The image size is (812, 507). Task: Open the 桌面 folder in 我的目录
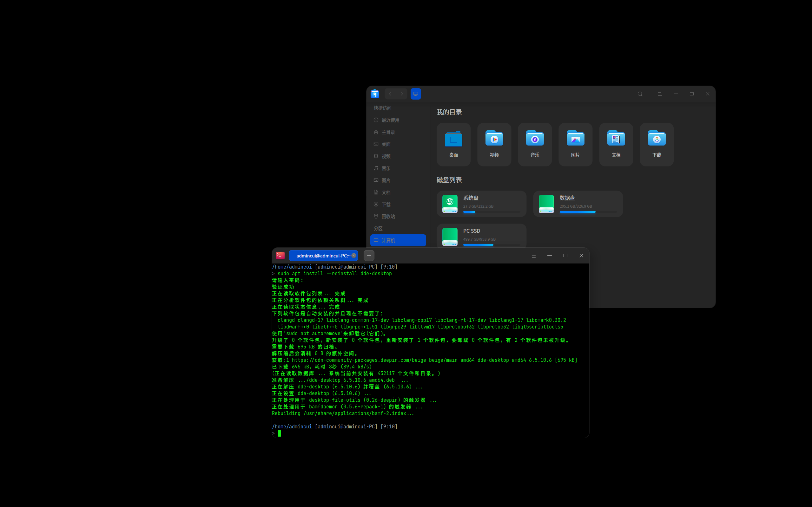pos(453,144)
